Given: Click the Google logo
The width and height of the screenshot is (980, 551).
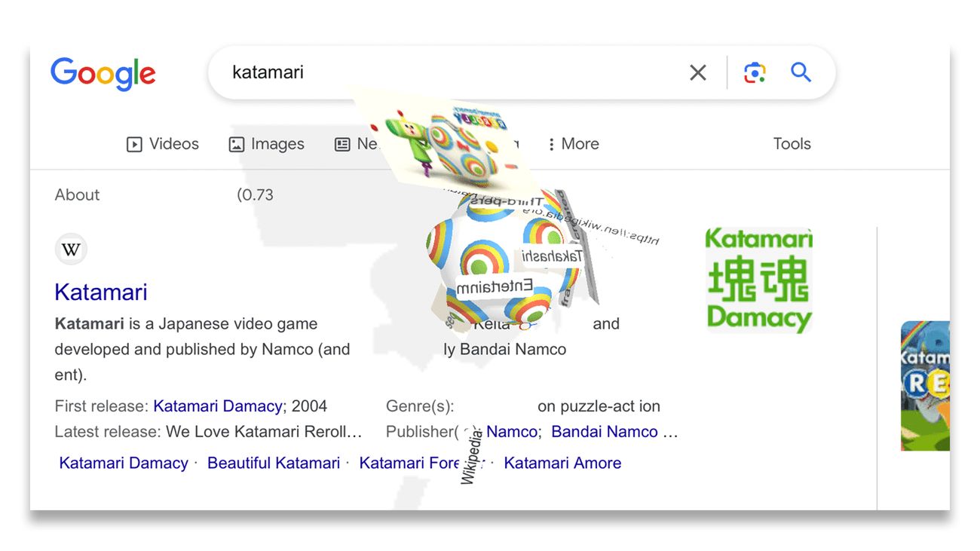Looking at the screenshot, I should click(103, 72).
